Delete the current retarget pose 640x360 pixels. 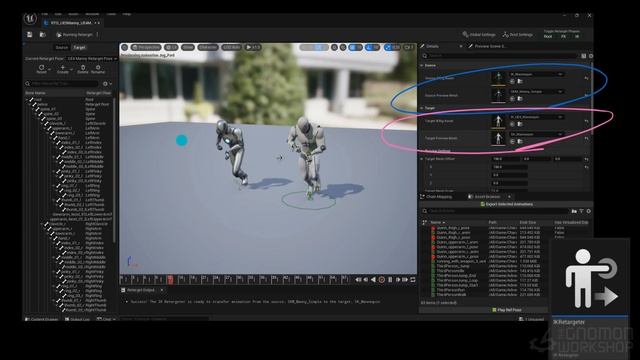(83, 69)
